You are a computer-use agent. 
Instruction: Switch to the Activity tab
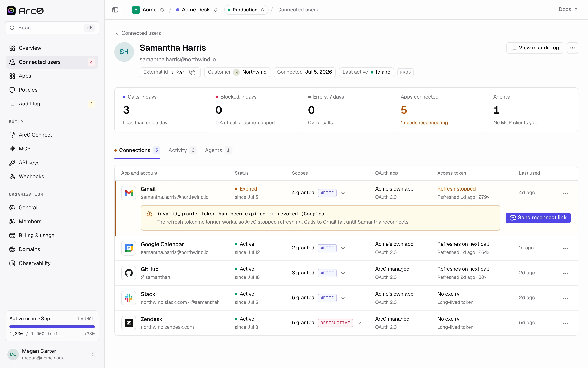[x=182, y=150]
